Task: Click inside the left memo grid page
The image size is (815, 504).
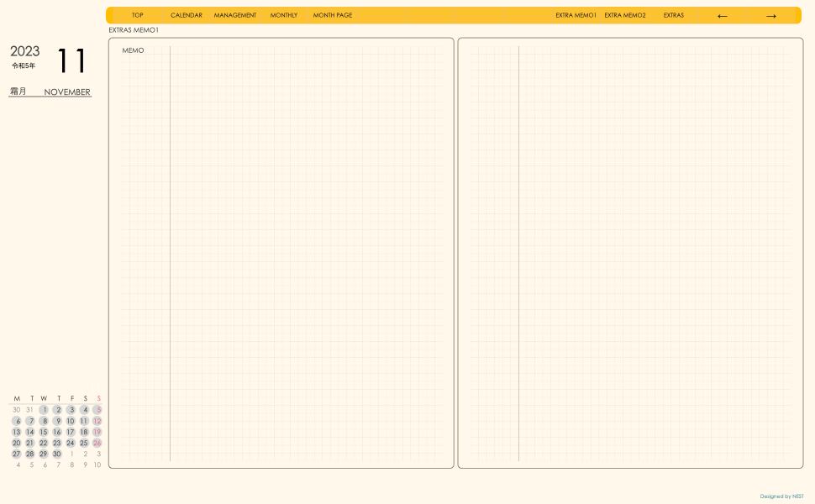Action: coord(281,253)
